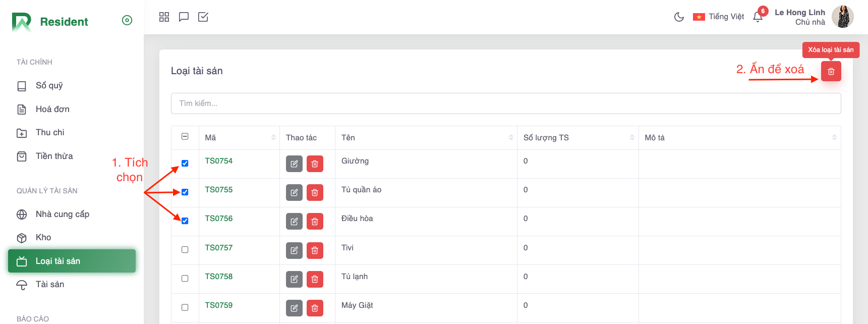
Task: Edit the Giường row TS0754
Action: coord(294,164)
